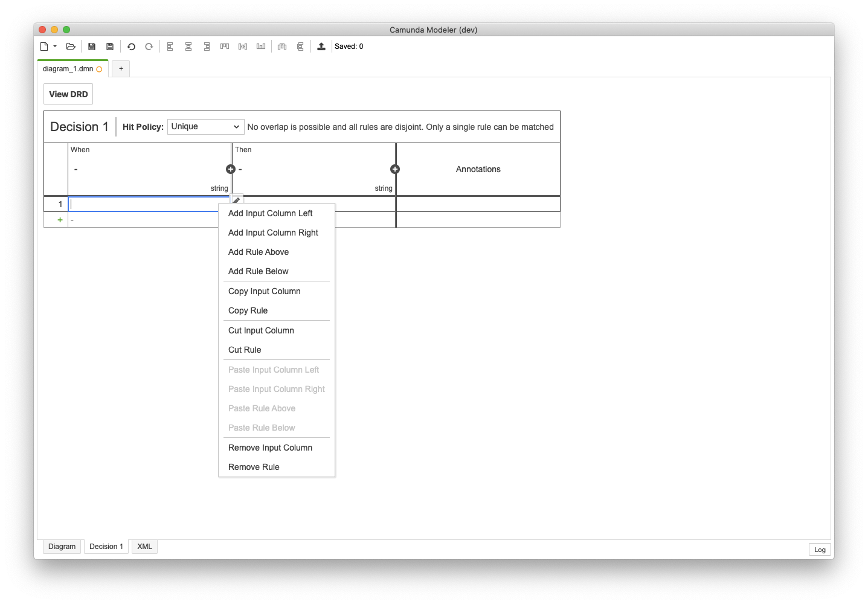
Task: Save the diagram as a new file
Action: 109,46
